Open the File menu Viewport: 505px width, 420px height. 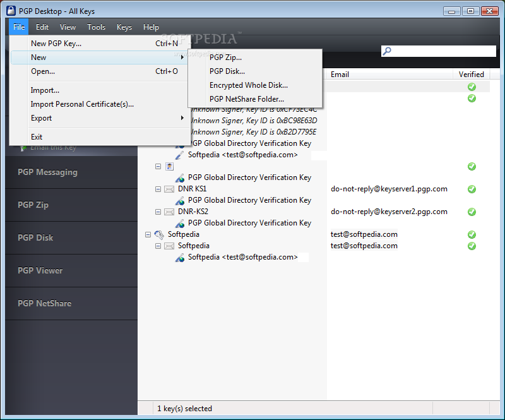[19, 27]
